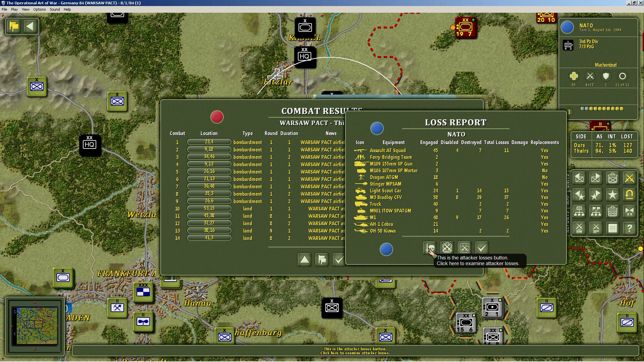Viewport: 644px width, 362px height.
Task: Click the Dragon ATGM row
Action: click(456, 177)
